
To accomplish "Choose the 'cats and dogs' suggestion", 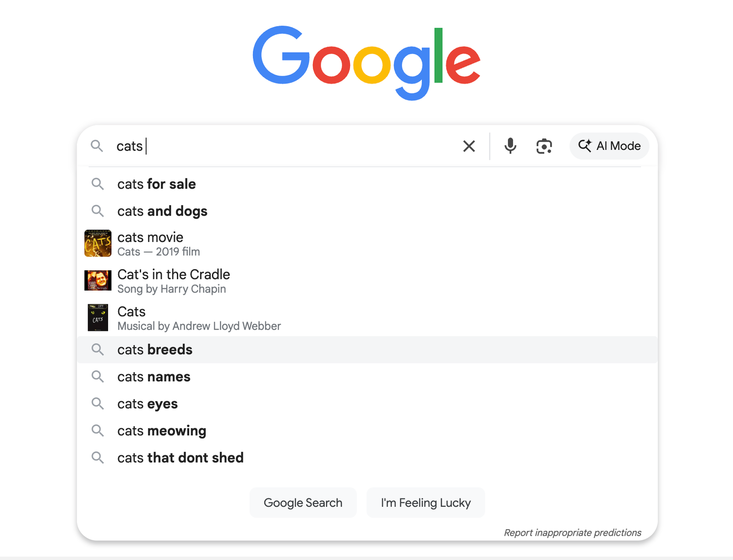I will (x=162, y=211).
